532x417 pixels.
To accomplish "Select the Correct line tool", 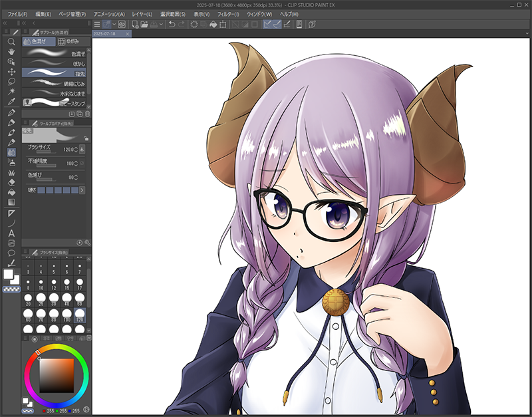I will tap(11, 263).
